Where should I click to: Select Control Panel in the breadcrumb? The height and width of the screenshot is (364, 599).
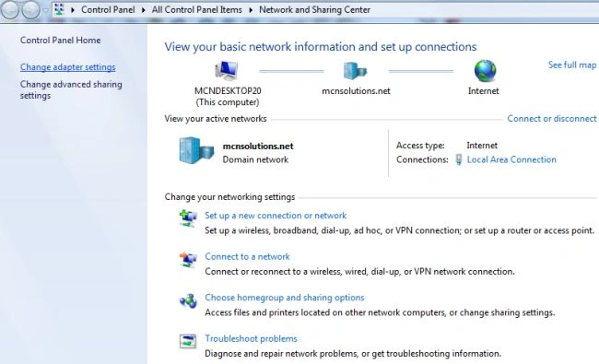108,9
